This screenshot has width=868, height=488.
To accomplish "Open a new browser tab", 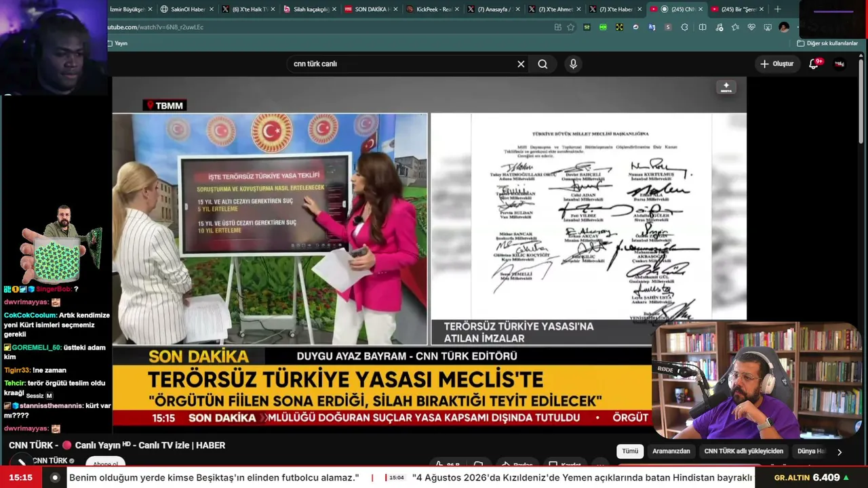I will pyautogui.click(x=778, y=9).
